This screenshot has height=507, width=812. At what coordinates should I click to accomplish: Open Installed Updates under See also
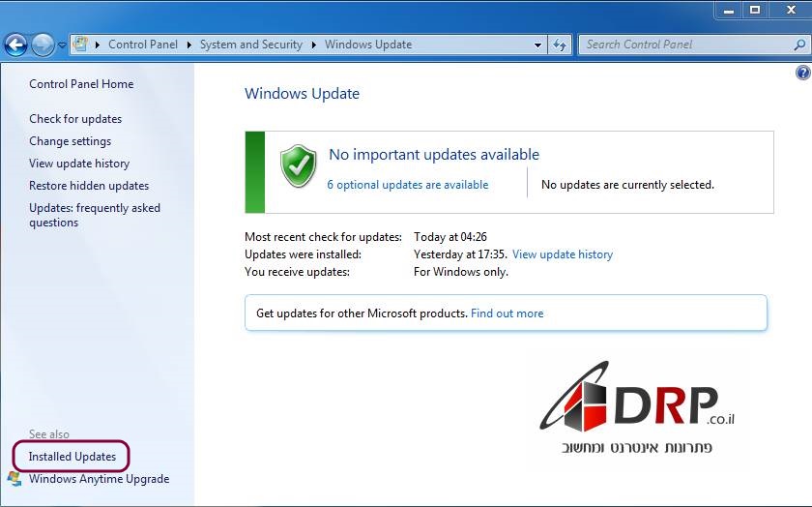72,457
